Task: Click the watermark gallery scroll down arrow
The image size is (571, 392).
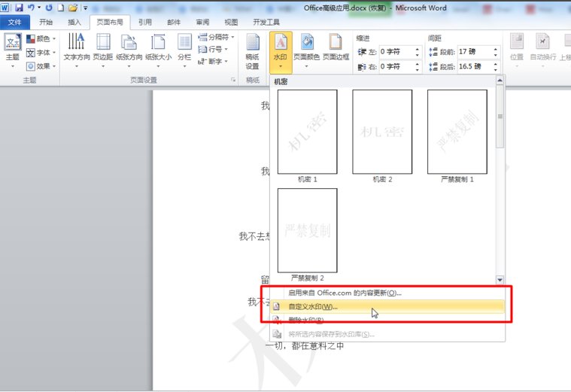Action: [x=500, y=280]
